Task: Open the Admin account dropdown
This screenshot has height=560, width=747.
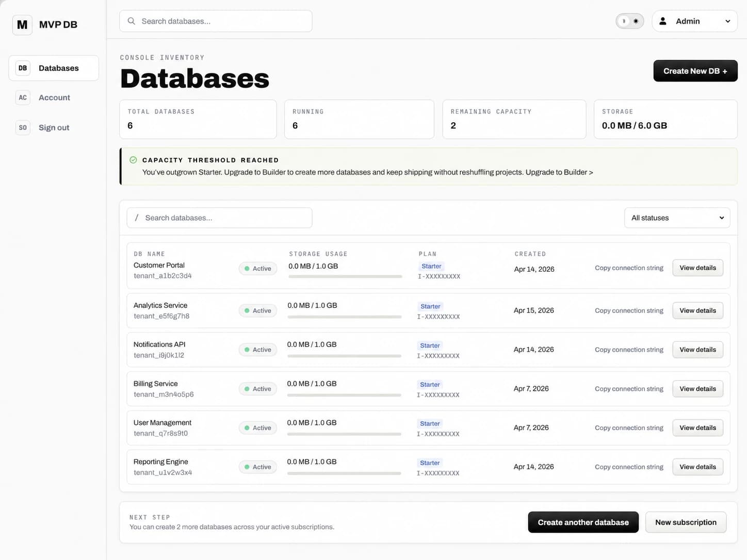Action: pyautogui.click(x=694, y=21)
